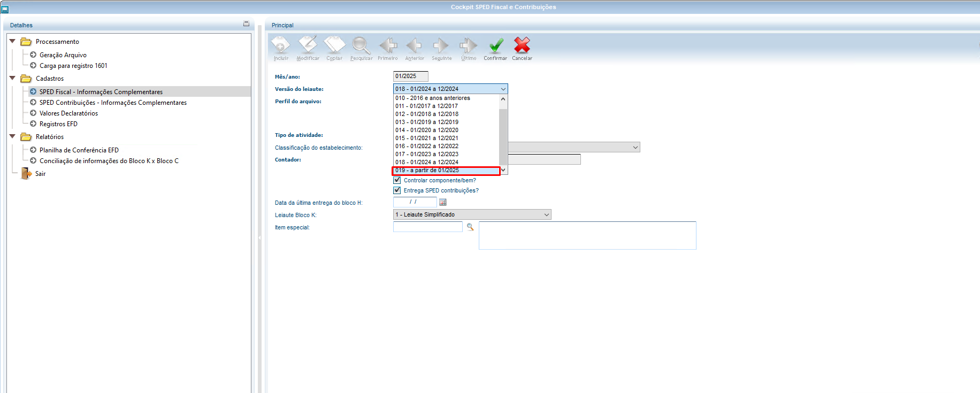Cancel with the red X icon

pyautogui.click(x=522, y=45)
